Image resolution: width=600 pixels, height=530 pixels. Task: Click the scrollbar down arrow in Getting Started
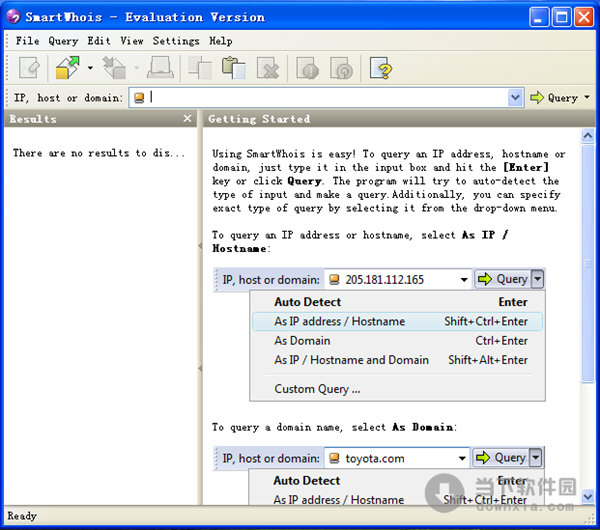point(588,497)
